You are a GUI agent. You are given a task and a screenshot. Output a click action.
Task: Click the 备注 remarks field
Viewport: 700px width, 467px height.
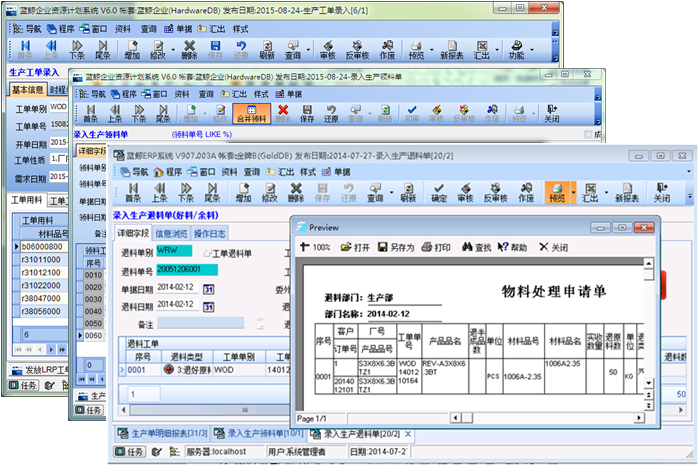[x=200, y=323]
